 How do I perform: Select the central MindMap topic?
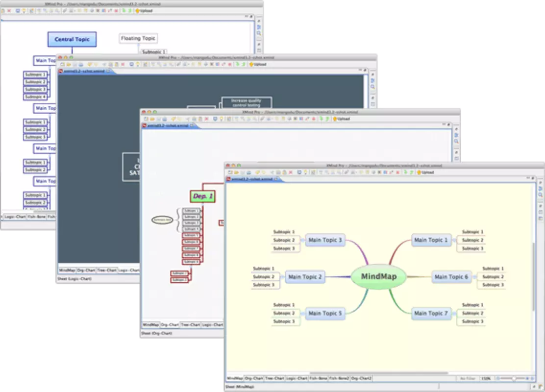(379, 277)
